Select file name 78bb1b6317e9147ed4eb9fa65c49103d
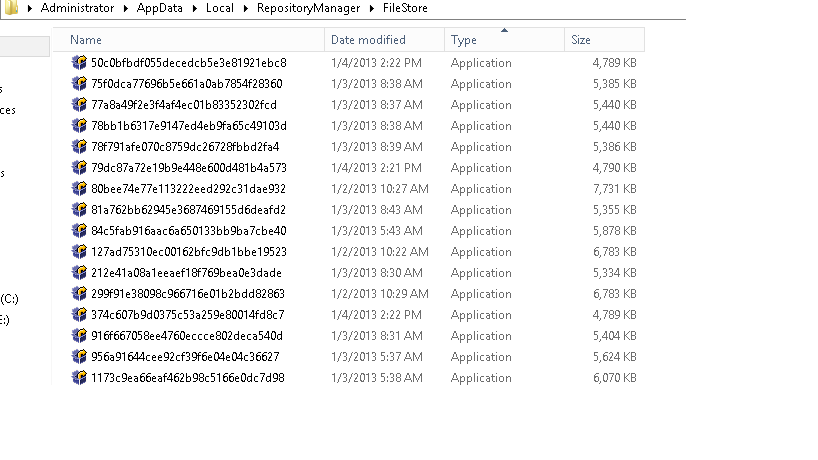The width and height of the screenshot is (818, 460). 189,126
